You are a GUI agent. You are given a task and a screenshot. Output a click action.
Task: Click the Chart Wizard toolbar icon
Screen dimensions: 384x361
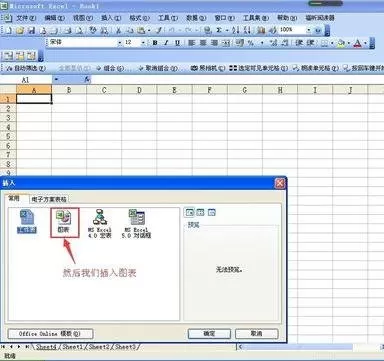click(x=261, y=30)
